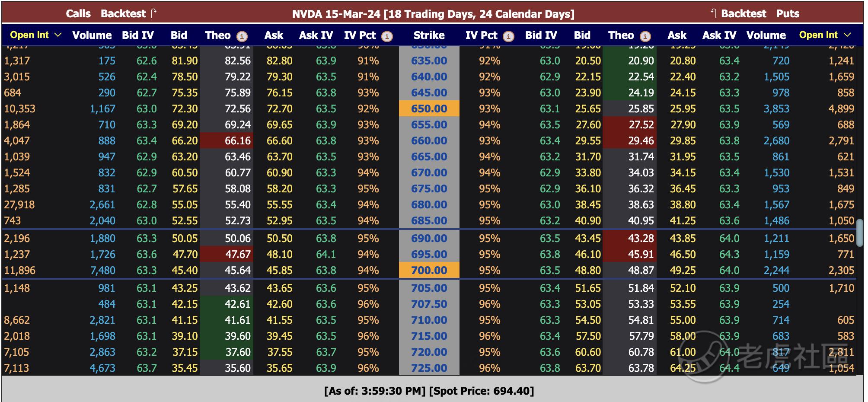Screen dimensions: 868x402
Task: Click the Strike column header
Action: click(429, 35)
